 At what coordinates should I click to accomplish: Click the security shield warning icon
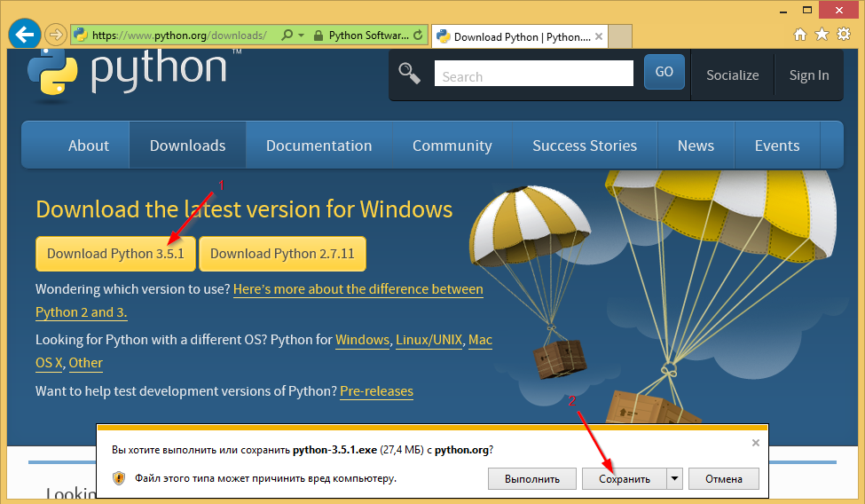(119, 478)
